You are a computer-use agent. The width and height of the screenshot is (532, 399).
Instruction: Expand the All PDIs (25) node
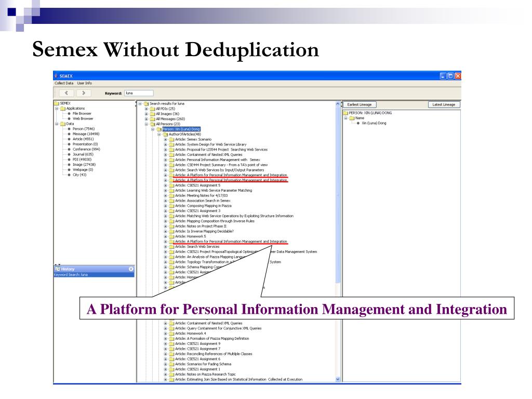[146, 109]
